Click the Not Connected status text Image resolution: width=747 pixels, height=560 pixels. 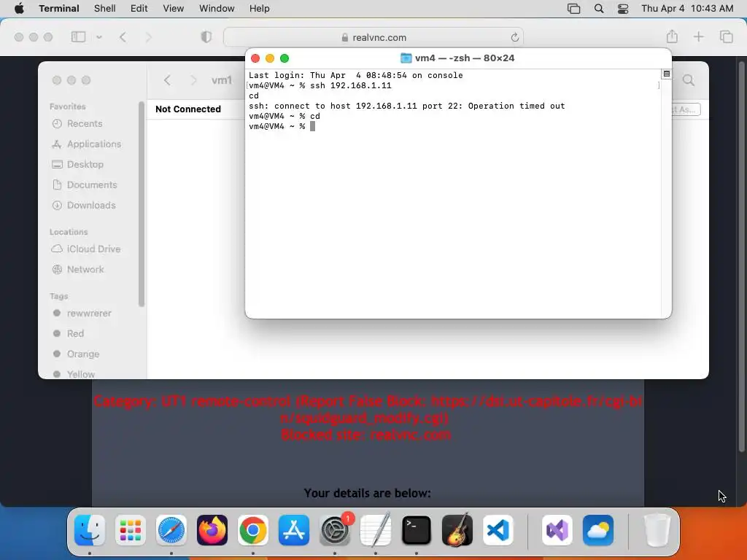[x=188, y=109]
